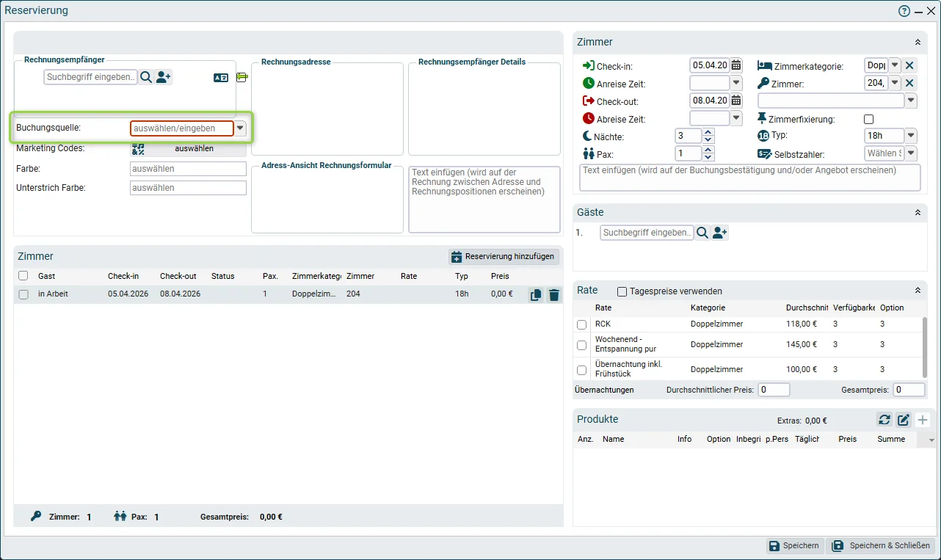This screenshot has height=560, width=941.
Task: Open the Selbstzahler dropdown
Action: click(911, 153)
